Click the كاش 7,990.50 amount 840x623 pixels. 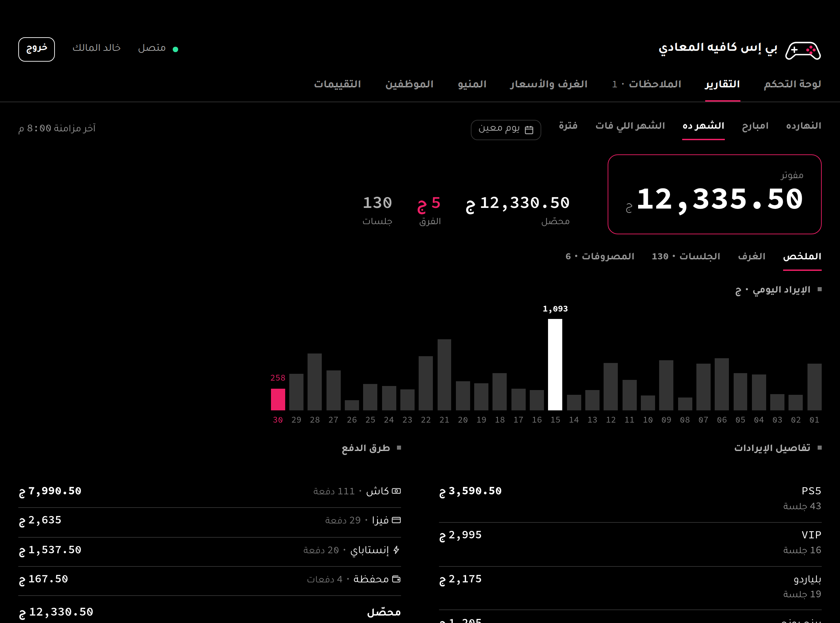(50, 491)
